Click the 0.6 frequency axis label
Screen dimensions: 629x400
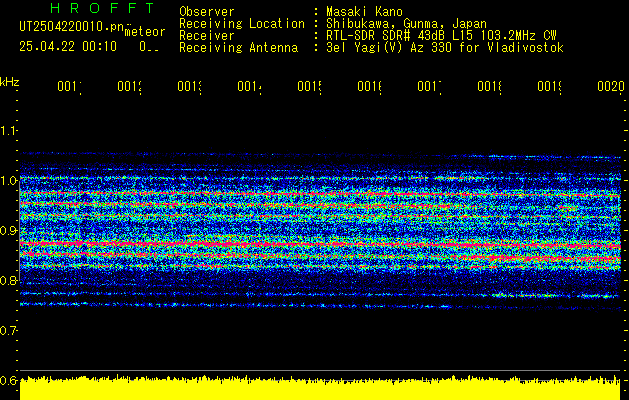click(8, 380)
